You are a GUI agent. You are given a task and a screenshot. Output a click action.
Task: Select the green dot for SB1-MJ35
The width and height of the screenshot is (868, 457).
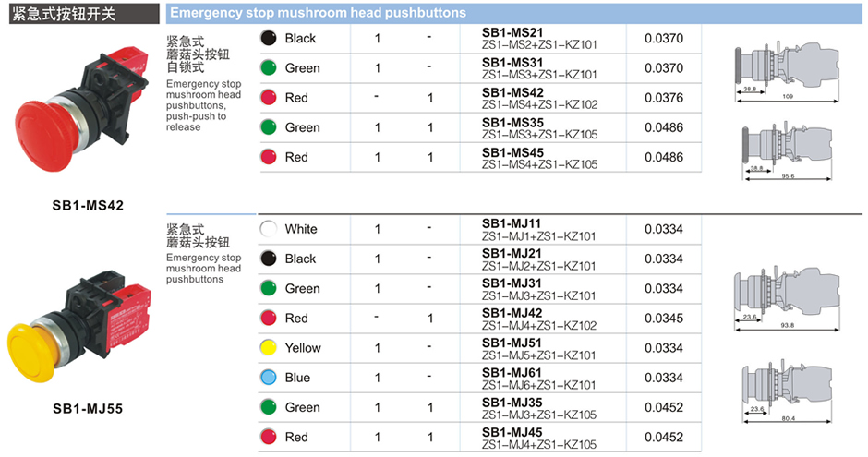pyautogui.click(x=269, y=407)
